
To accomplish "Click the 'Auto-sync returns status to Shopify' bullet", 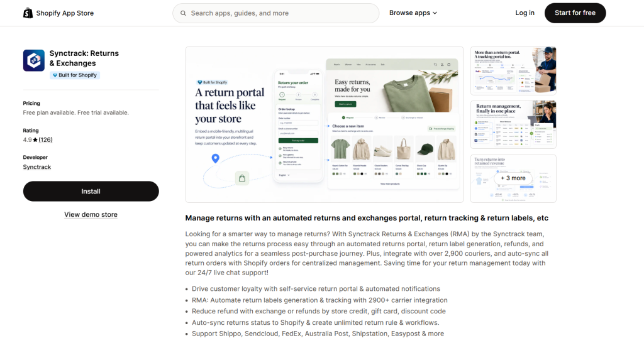I will tap(316, 322).
